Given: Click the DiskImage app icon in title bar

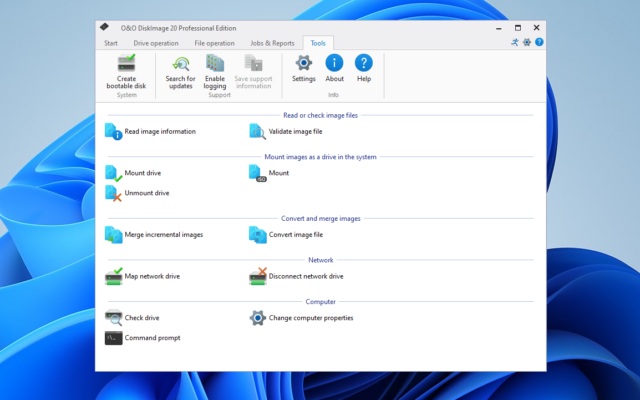Looking at the screenshot, I should point(104,27).
